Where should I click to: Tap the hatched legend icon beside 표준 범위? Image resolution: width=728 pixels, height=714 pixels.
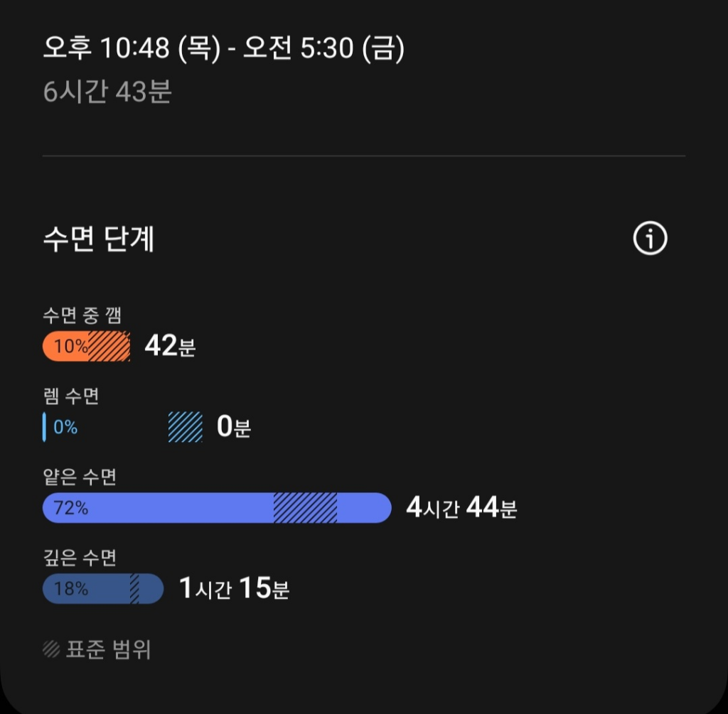tap(51, 649)
